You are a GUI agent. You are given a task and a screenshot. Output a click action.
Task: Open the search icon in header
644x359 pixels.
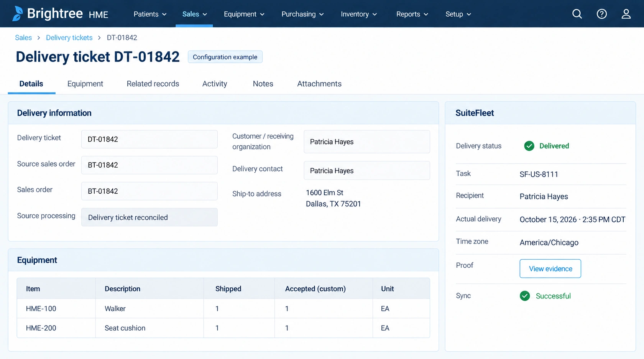click(x=577, y=14)
